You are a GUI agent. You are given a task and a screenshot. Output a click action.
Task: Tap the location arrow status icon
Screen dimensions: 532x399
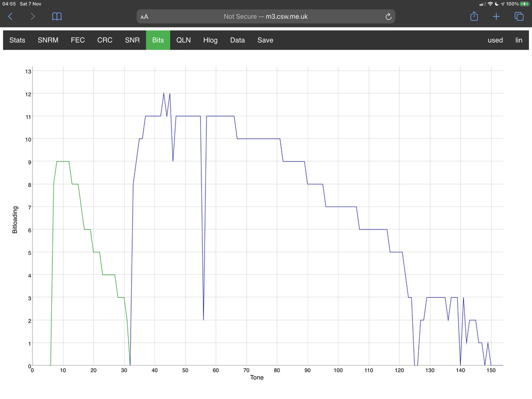tap(503, 4)
